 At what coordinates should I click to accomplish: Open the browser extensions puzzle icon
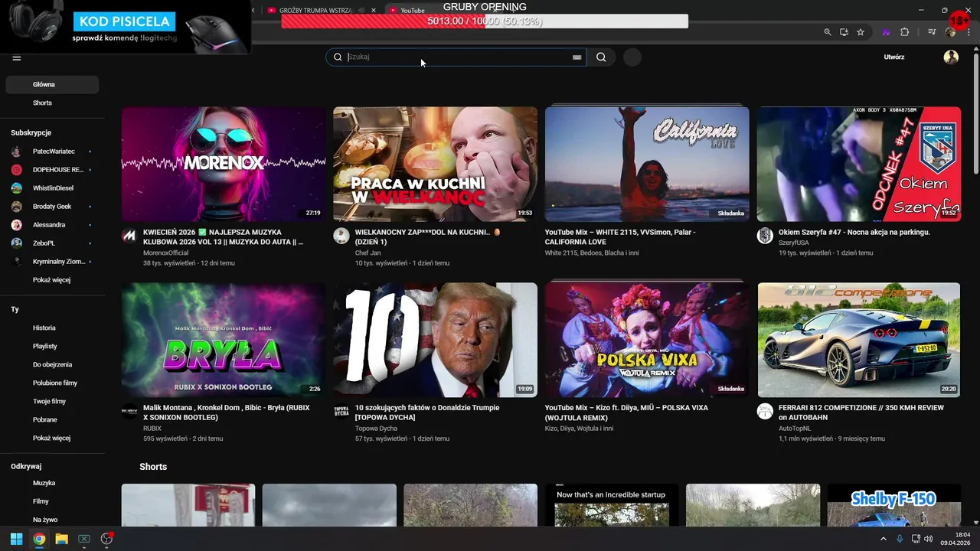point(905,32)
